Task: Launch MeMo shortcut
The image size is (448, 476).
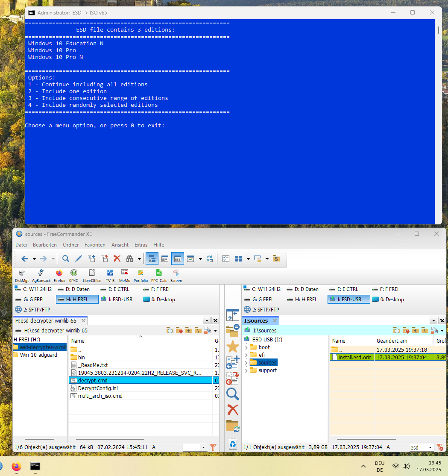Action: (x=125, y=276)
